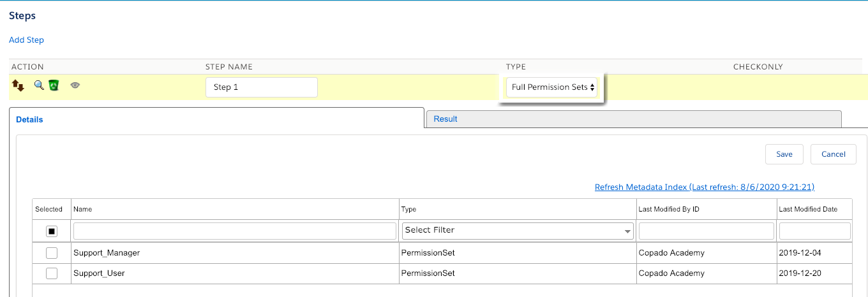Click the STEP NAME column header
The width and height of the screenshot is (868, 297).
(x=229, y=67)
